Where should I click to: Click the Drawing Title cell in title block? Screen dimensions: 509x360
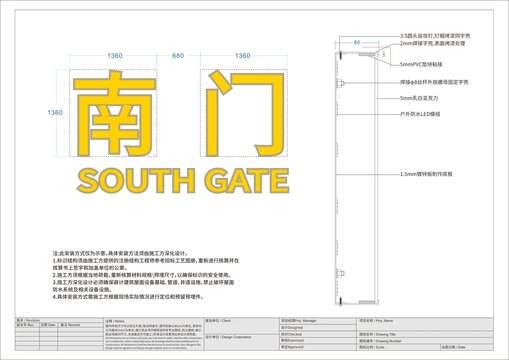coord(425,334)
